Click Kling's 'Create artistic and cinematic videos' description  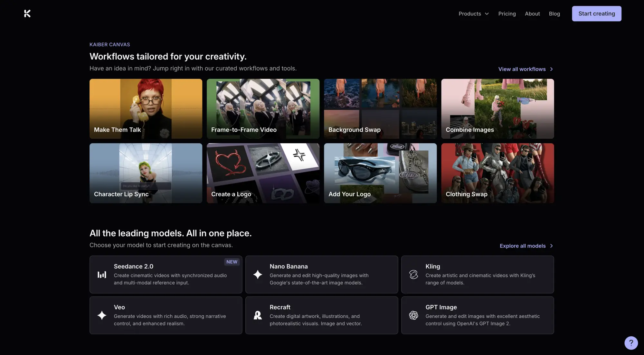(x=480, y=279)
